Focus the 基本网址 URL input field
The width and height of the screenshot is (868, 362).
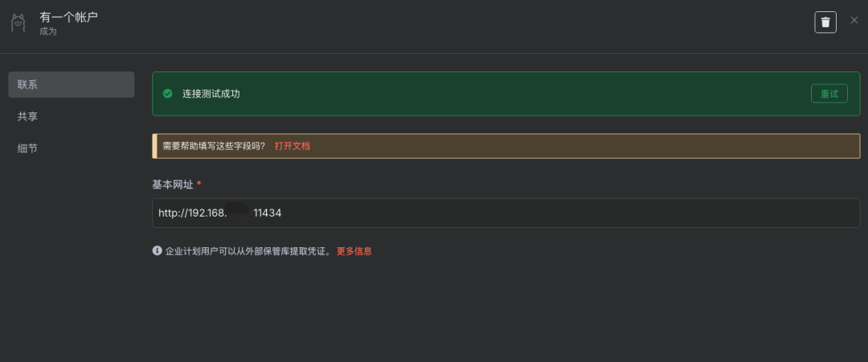coord(506,214)
